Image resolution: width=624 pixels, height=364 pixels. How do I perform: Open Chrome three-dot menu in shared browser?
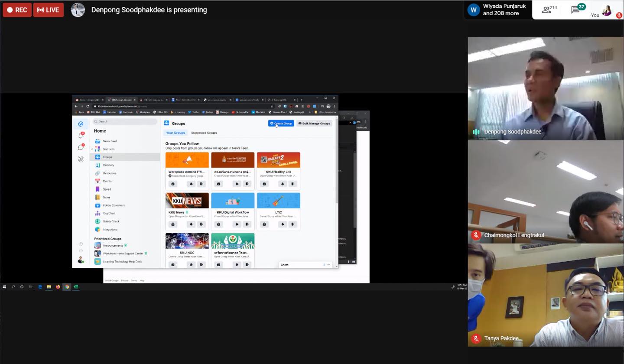(x=334, y=106)
